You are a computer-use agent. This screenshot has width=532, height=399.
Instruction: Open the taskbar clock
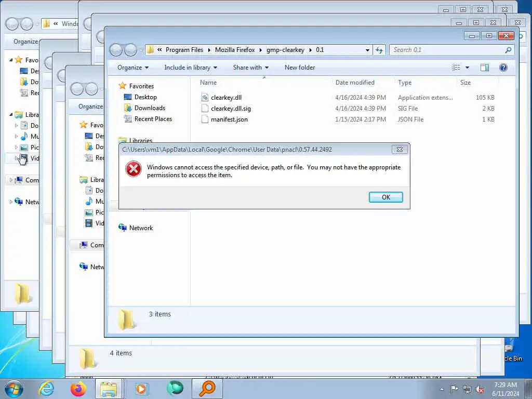506,389
